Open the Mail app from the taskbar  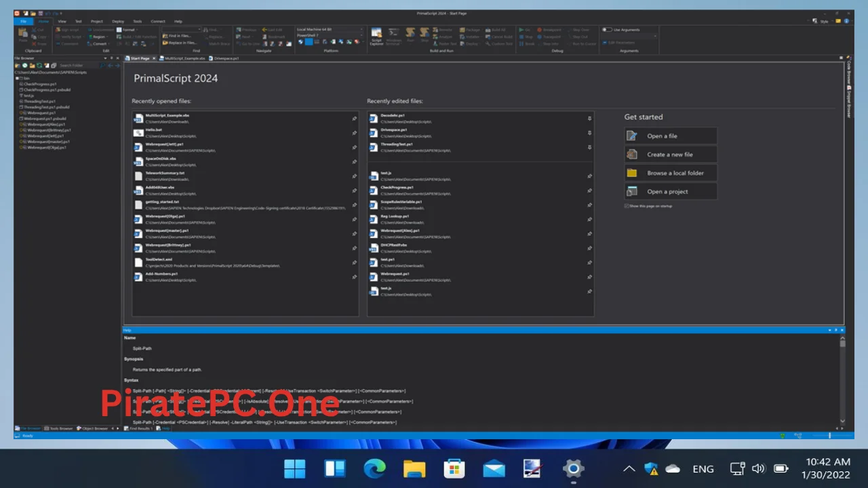494,468
